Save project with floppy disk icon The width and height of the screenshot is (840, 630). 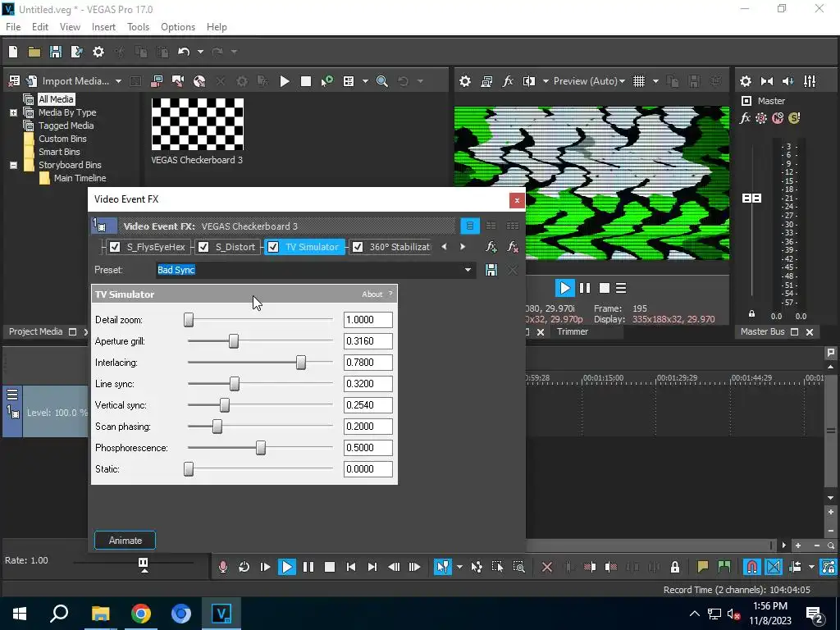[55, 52]
